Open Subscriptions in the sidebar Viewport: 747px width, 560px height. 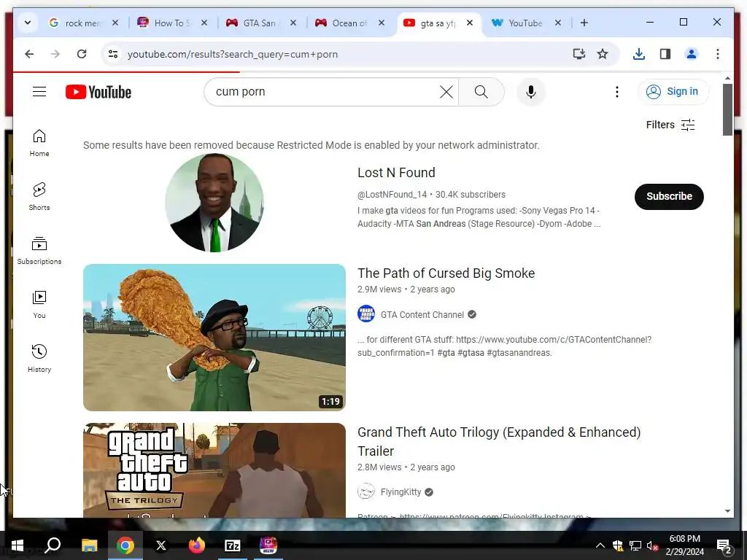pyautogui.click(x=39, y=251)
